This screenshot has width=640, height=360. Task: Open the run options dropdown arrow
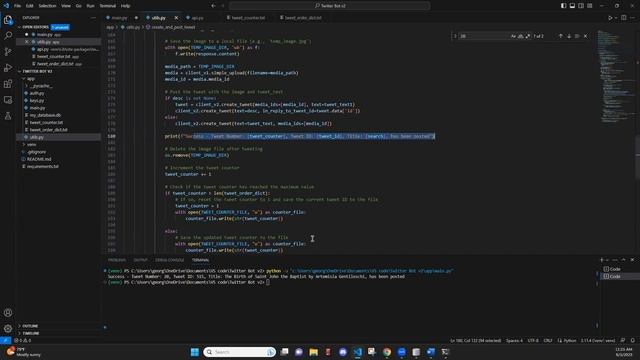coord(616,18)
